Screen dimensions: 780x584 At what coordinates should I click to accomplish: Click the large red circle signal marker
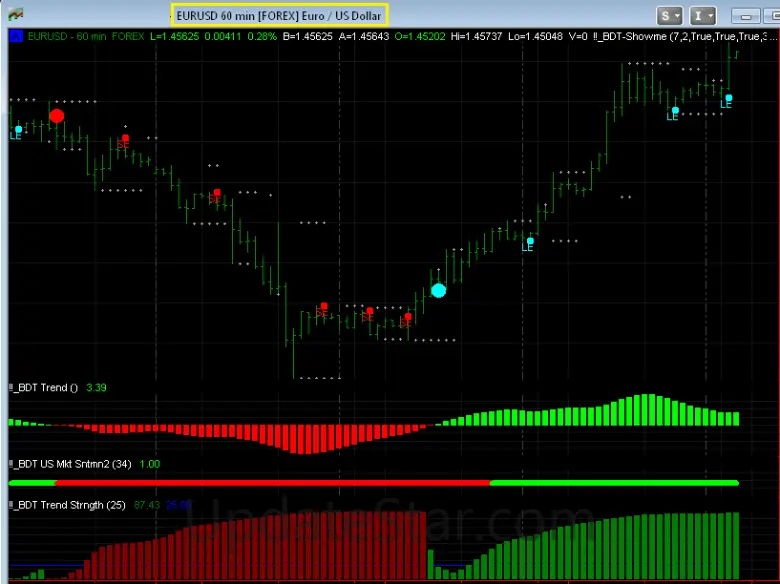[x=57, y=116]
